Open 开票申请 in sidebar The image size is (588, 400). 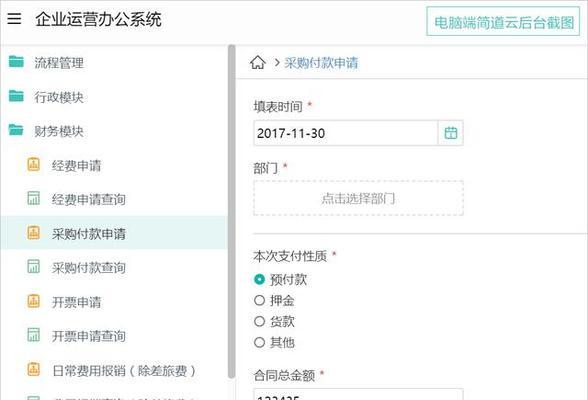pyautogui.click(x=76, y=302)
